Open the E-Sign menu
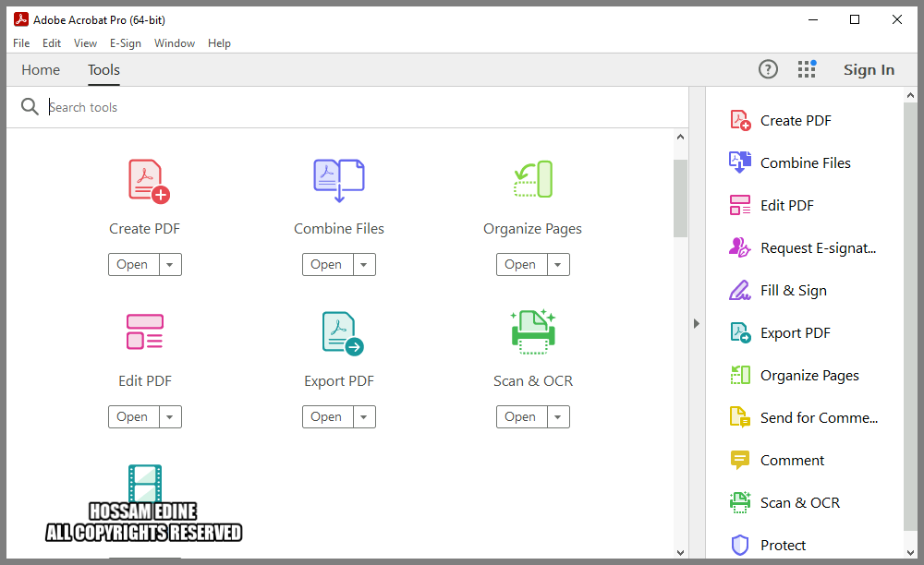The height and width of the screenshot is (565, 924). pos(126,43)
